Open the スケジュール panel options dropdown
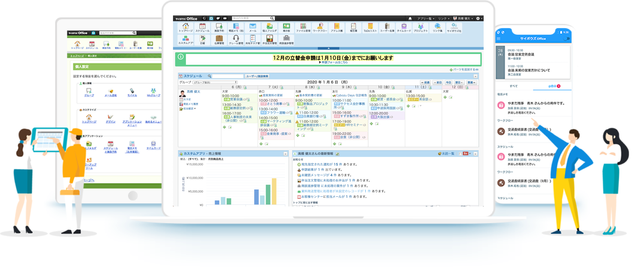 click(475, 76)
